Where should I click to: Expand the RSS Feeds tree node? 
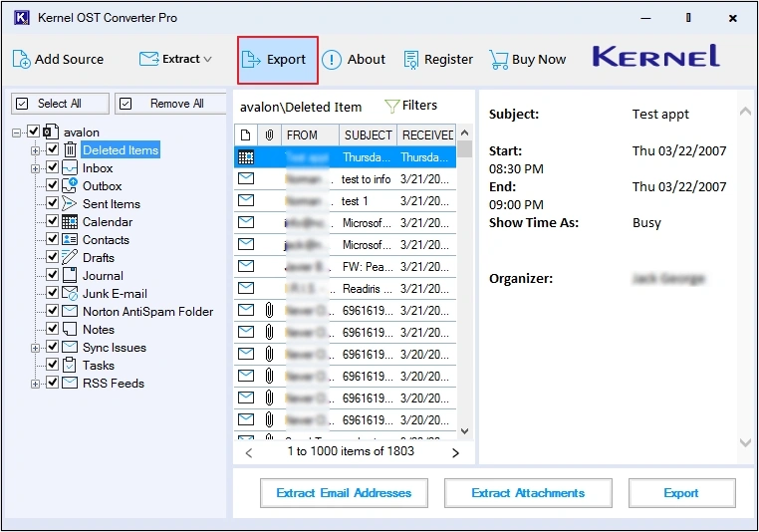(36, 384)
